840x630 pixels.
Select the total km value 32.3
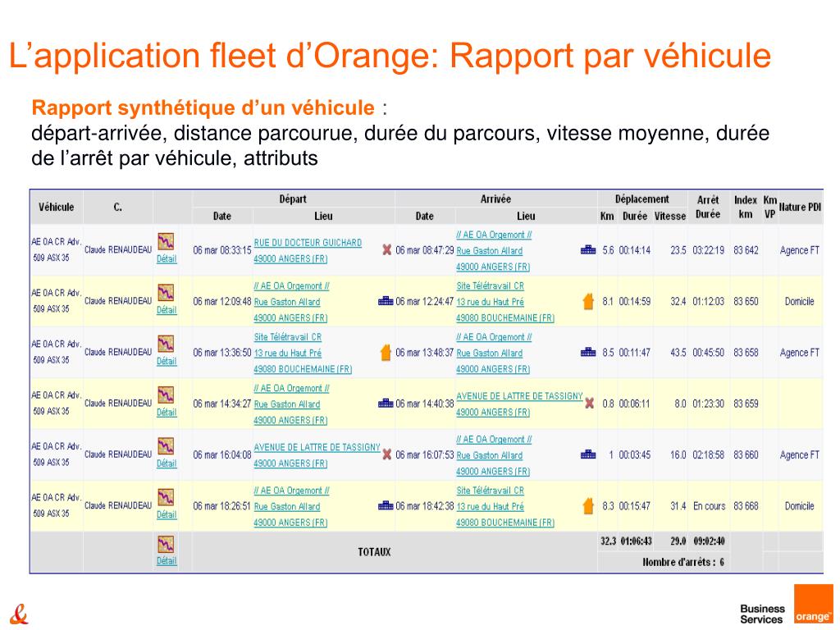point(608,541)
